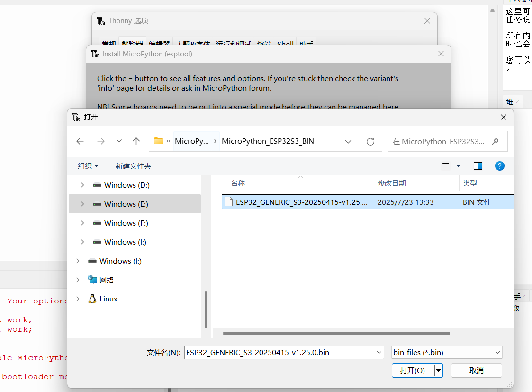Sort files by 名称 column
The height and width of the screenshot is (392, 532).
point(238,183)
